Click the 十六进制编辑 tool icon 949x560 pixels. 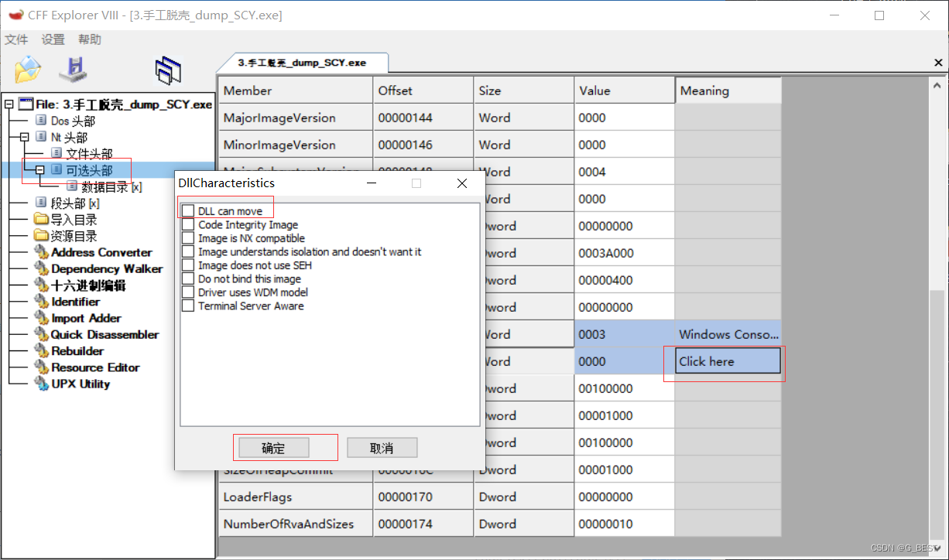(x=42, y=285)
